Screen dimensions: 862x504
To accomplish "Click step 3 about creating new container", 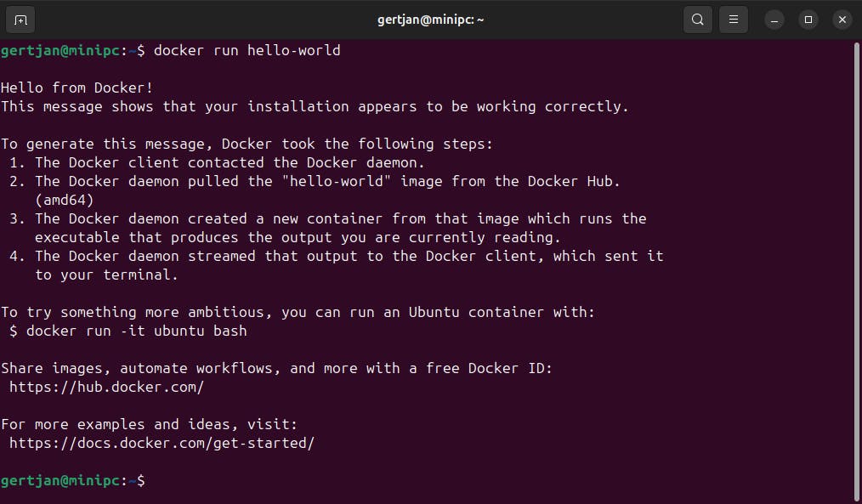I will click(340, 218).
